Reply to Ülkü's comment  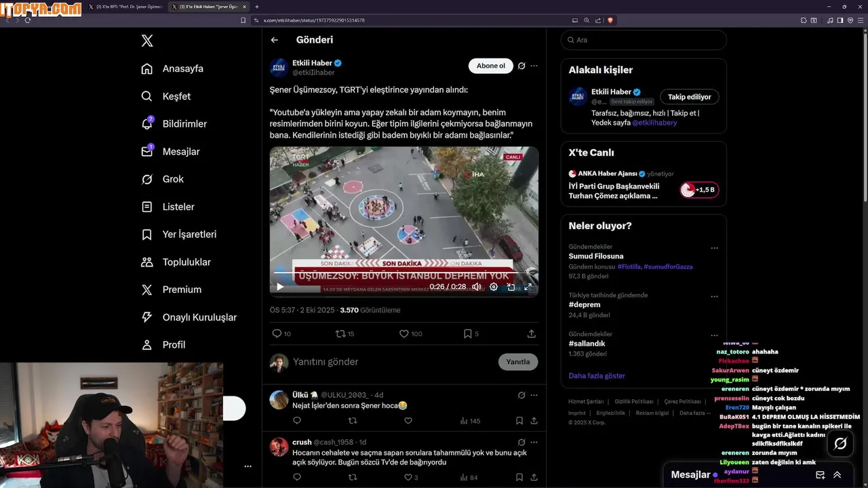[x=297, y=421]
